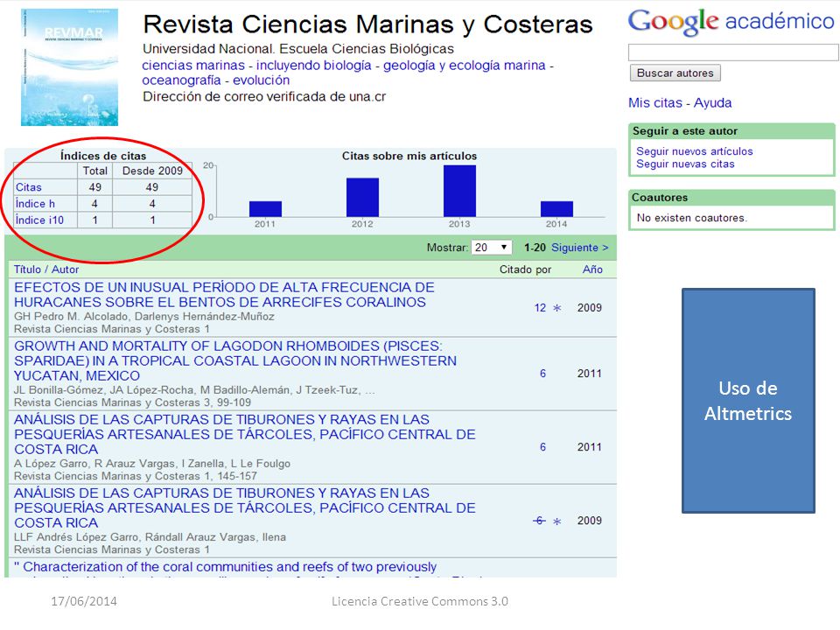This screenshot has height=630, width=840.
Task: Click the Índice i10 link
Action: (x=39, y=220)
